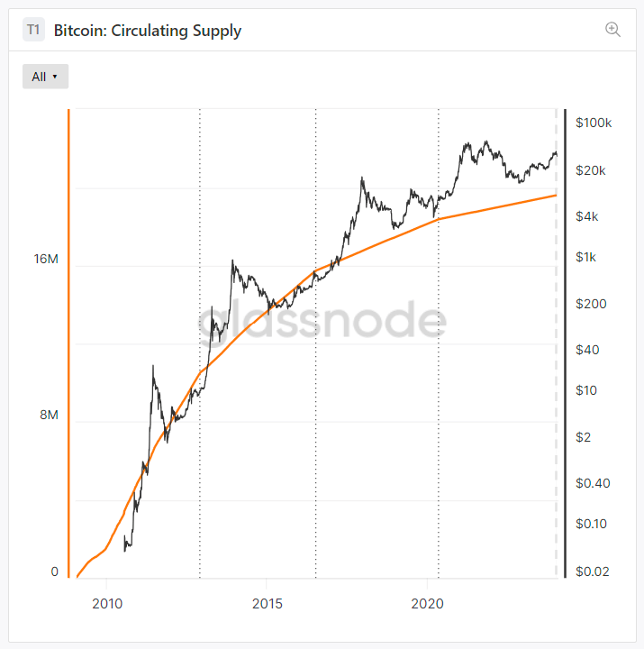Click the $200 price axis label
The image size is (644, 649).
(x=591, y=304)
